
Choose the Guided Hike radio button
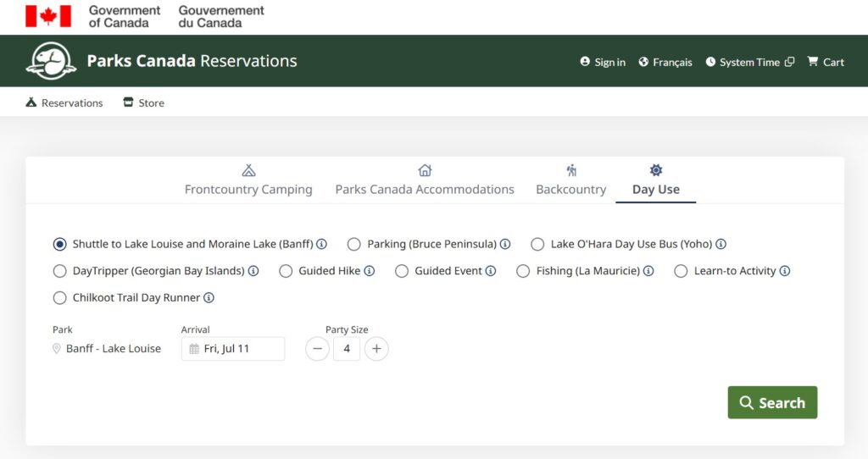pos(286,271)
